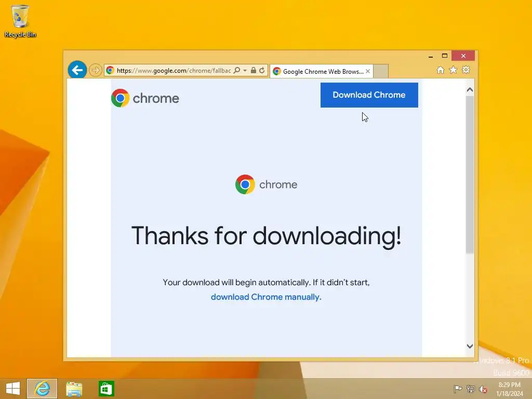Open File Explorer from taskbar
The width and height of the screenshot is (532, 399).
point(74,389)
